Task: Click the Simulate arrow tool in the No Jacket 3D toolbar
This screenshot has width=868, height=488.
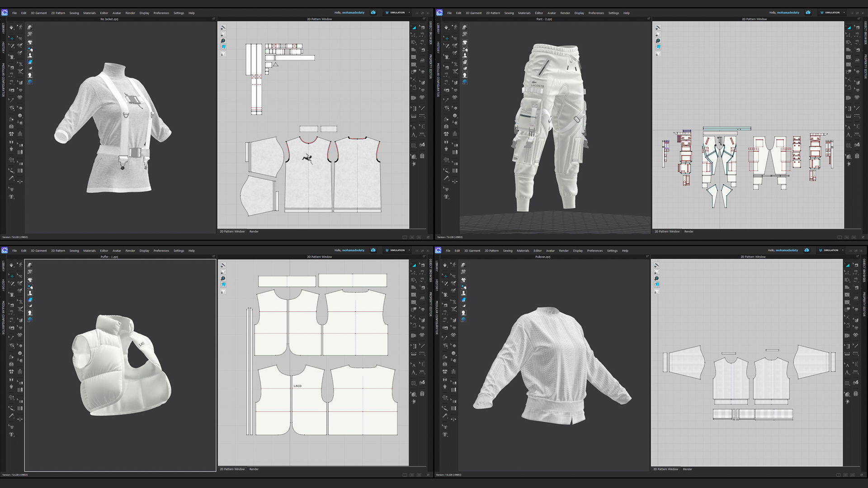Action: [x=12, y=27]
